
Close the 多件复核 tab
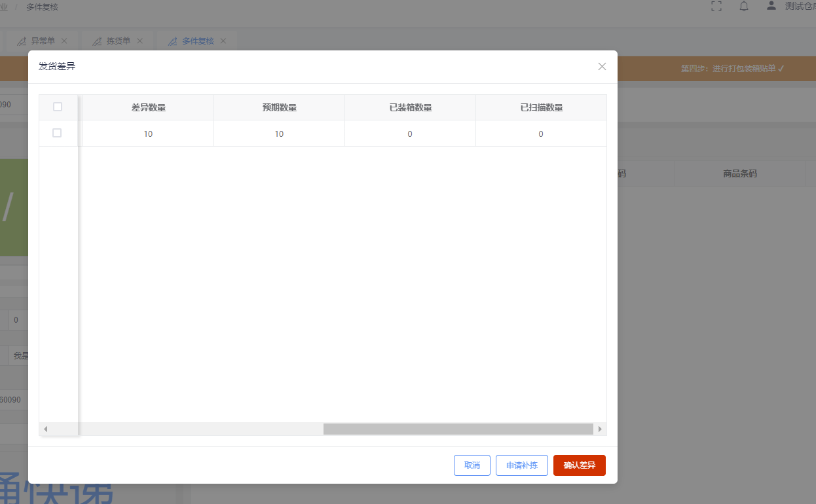pos(223,41)
